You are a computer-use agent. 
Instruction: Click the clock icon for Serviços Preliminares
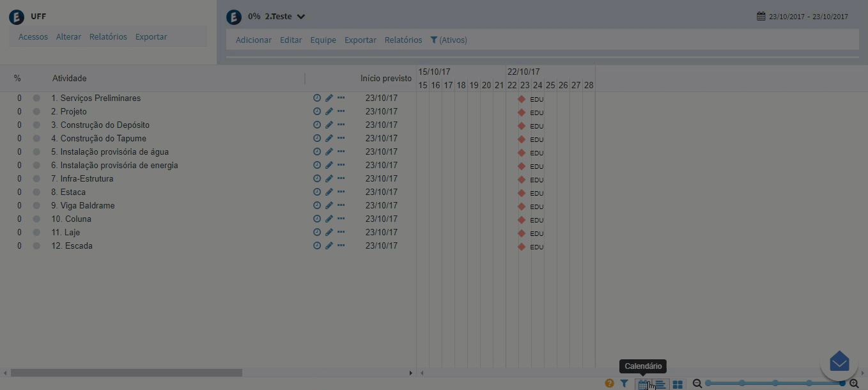(x=317, y=98)
